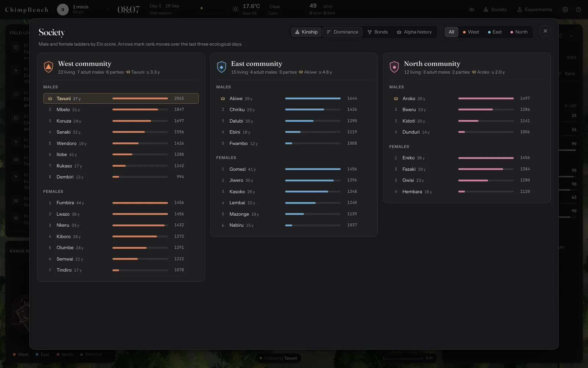Close the Society dialog
This screenshot has height=368, width=588.
click(x=545, y=31)
